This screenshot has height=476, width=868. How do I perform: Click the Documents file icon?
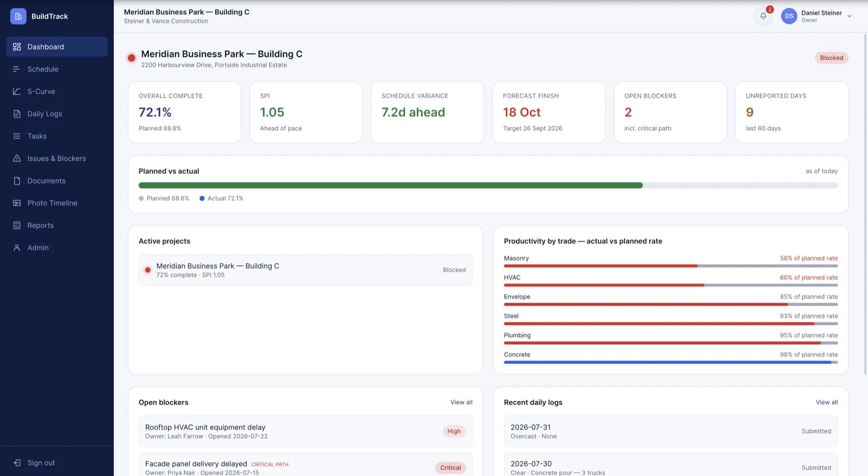tap(17, 181)
